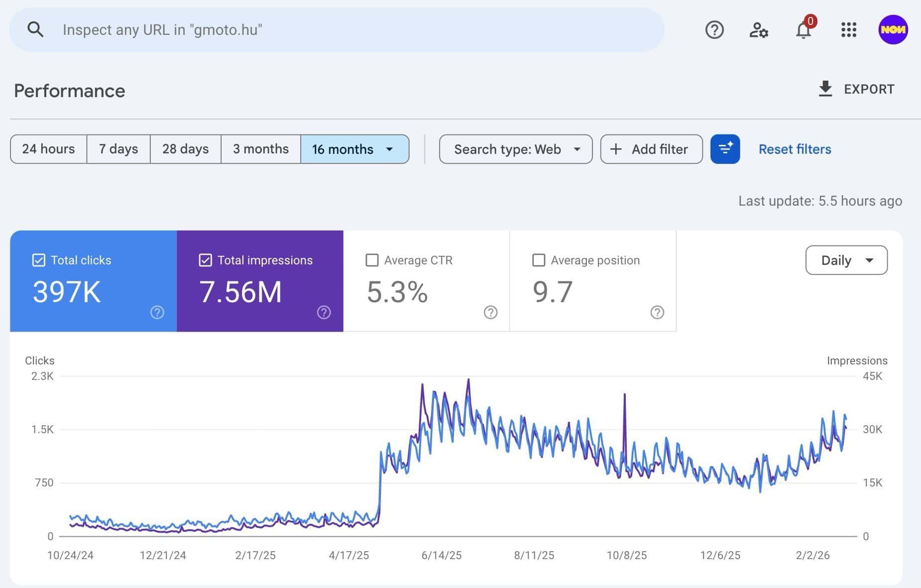This screenshot has height=588, width=921.
Task: Select the 24 hours range tab
Action: pyautogui.click(x=48, y=149)
